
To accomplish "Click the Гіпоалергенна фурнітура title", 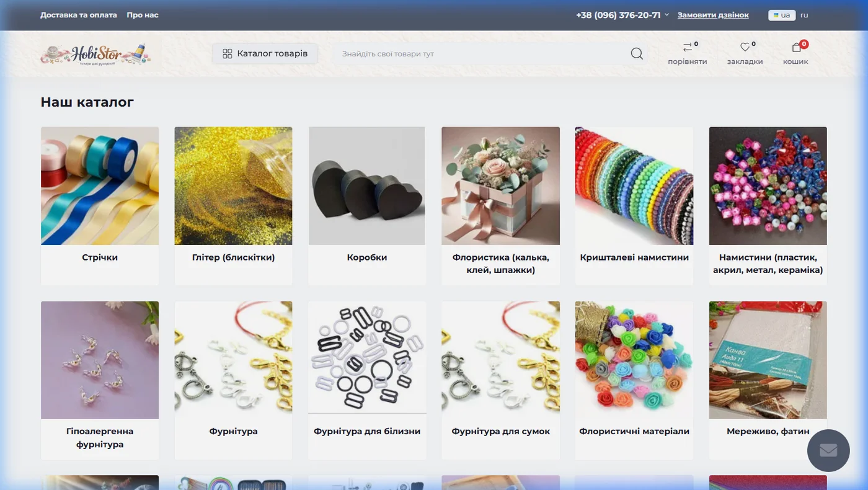I will point(100,438).
